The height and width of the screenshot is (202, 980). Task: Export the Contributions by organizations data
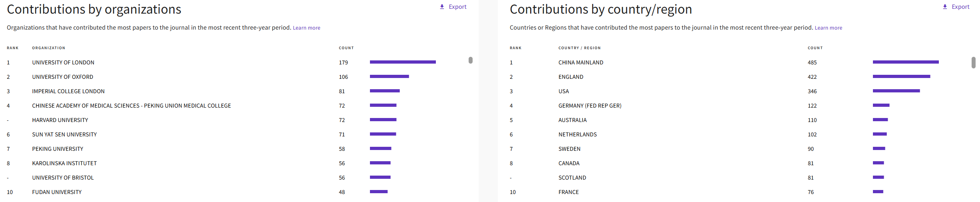(453, 7)
